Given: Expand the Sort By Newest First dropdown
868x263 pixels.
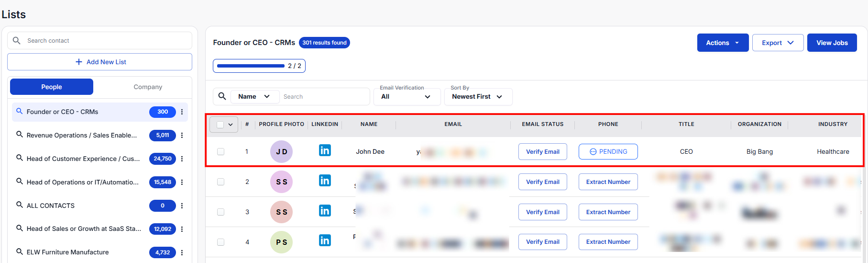Looking at the screenshot, I should click(478, 97).
